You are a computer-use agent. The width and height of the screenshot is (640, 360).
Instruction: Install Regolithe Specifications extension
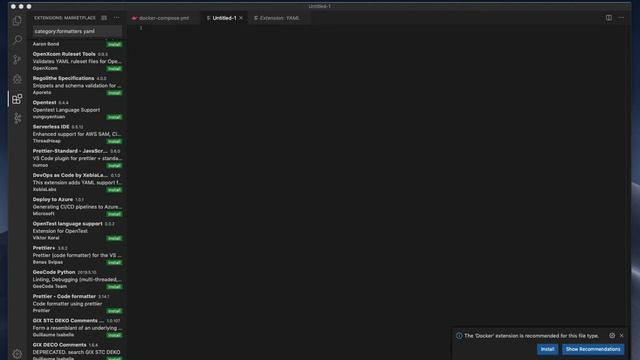pyautogui.click(x=114, y=93)
